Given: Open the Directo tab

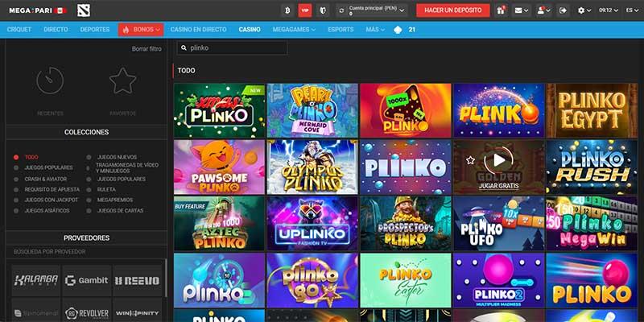Looking at the screenshot, I should click(x=56, y=30).
